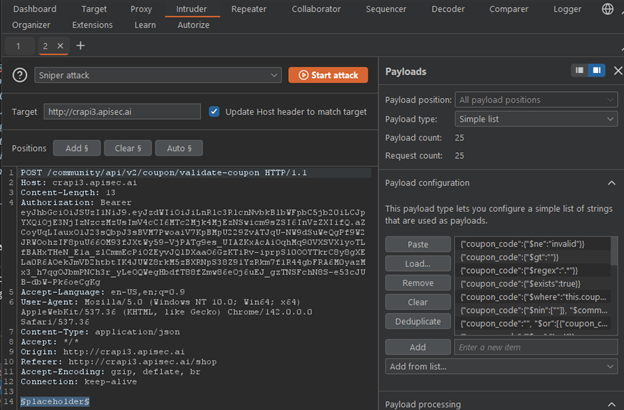Focus the Enter a new item field
624x410 pixels.
point(536,347)
